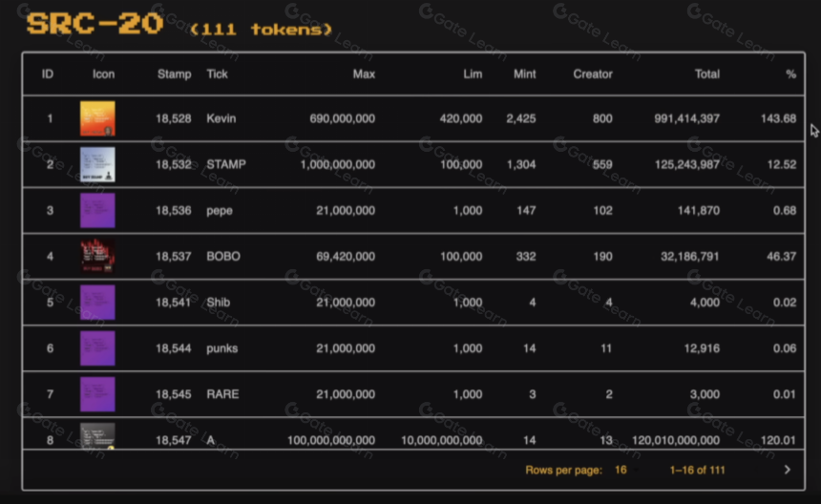
Task: Open the STAMP token light blue icon
Action: pos(97,164)
